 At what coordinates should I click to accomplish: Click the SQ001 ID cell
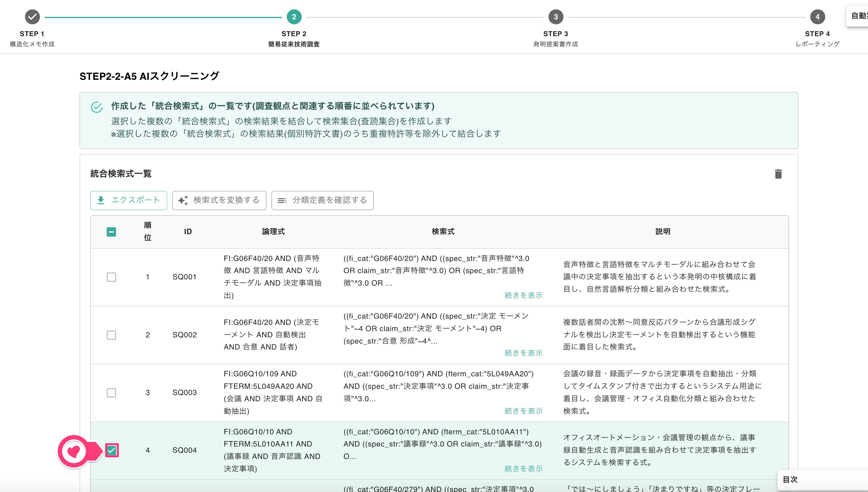point(184,277)
